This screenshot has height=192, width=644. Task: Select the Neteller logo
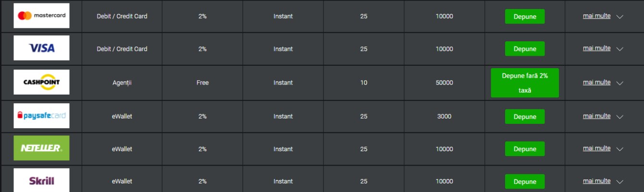[x=41, y=148]
